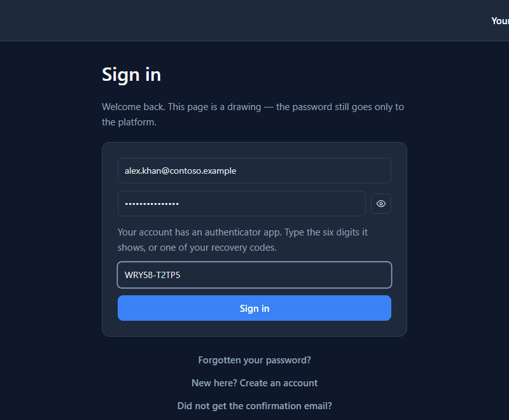The image size is (509, 420).
Task: Click the password dots in the field
Action: pos(152,204)
